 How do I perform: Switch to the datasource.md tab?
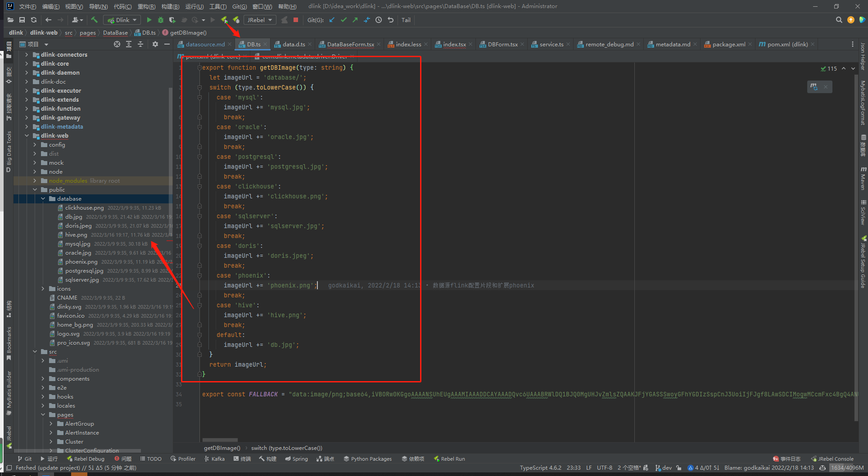tap(204, 44)
